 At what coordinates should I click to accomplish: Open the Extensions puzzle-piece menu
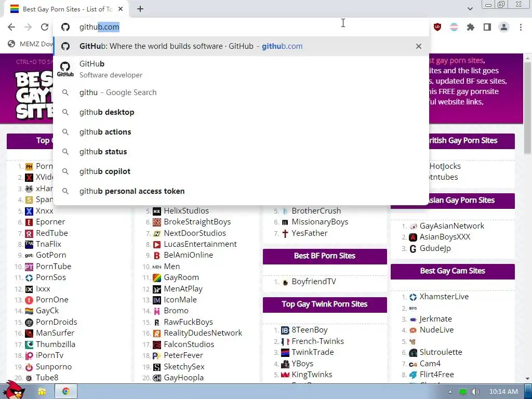(x=471, y=27)
